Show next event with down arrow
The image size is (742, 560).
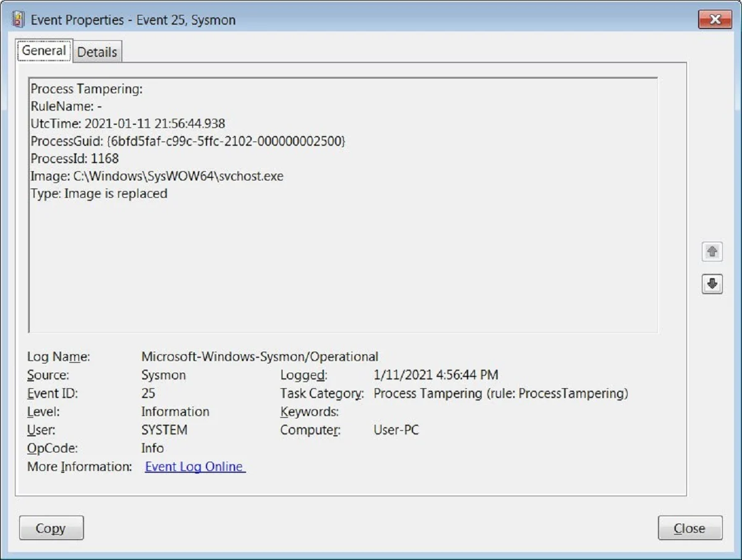tap(712, 284)
